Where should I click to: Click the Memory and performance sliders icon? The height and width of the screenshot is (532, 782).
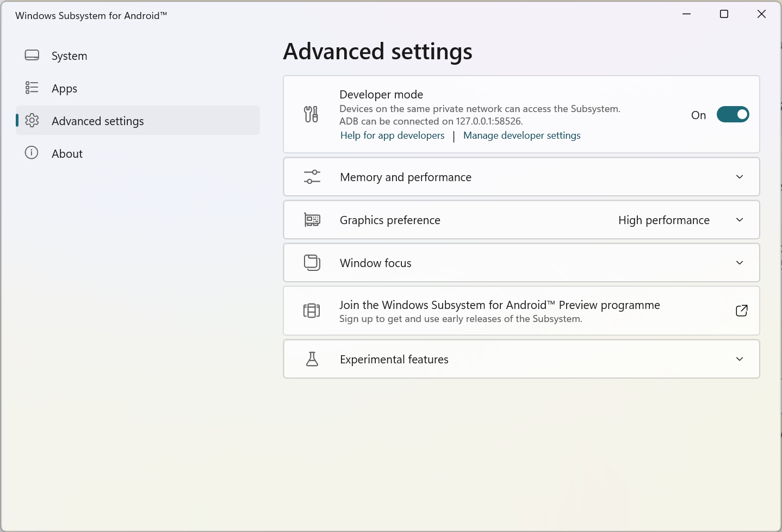pyautogui.click(x=312, y=177)
